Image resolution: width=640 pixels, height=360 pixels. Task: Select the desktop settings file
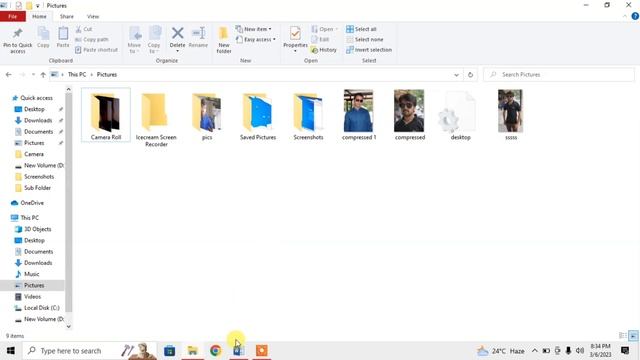coord(460,116)
